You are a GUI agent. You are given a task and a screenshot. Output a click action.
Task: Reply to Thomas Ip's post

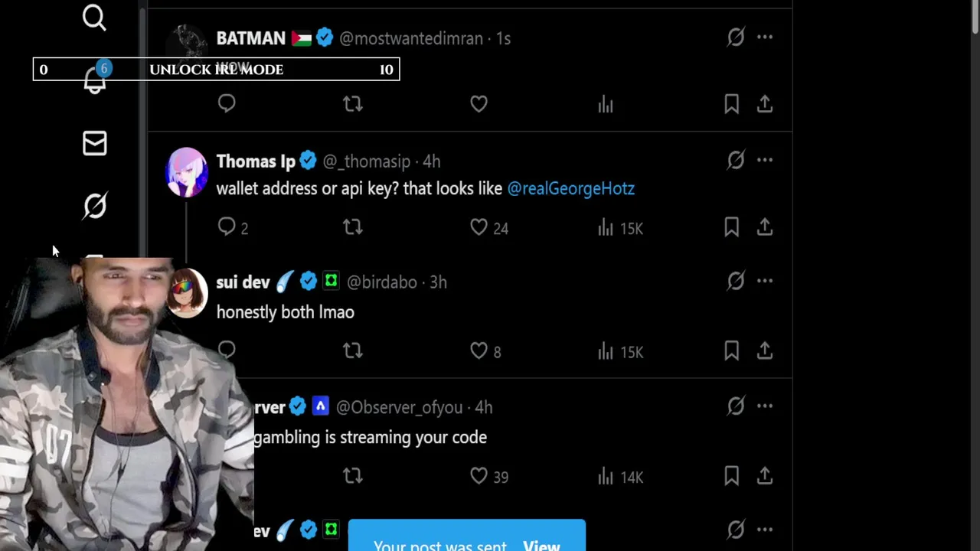pos(227,227)
